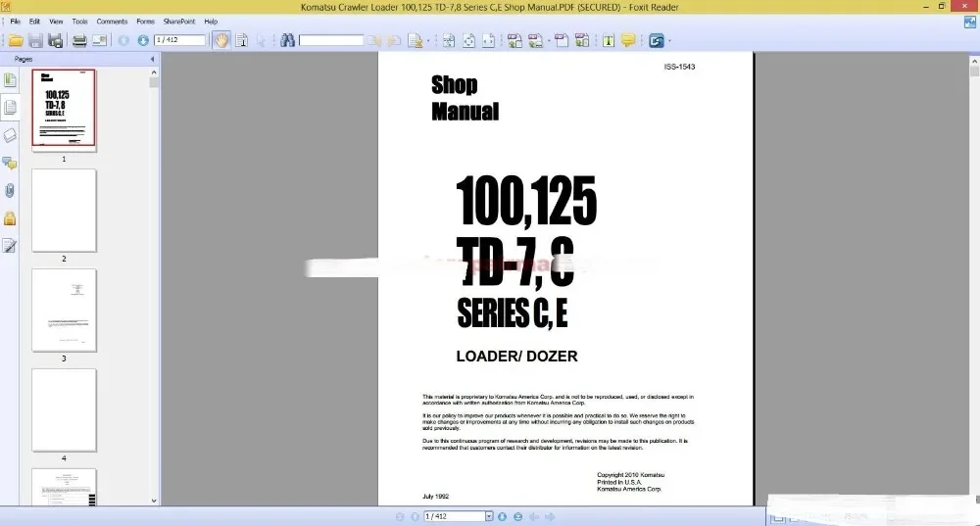Image resolution: width=980 pixels, height=526 pixels.
Task: Open the SharePoint menu
Action: click(178, 22)
